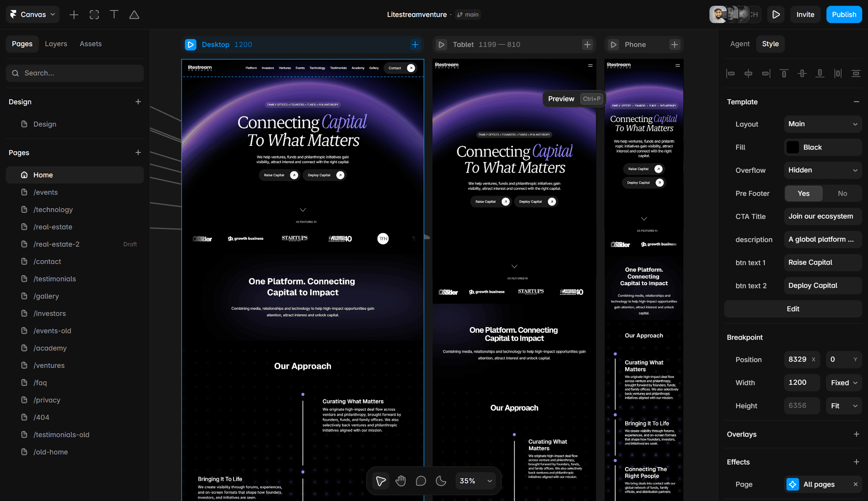This screenshot has width=868, height=501.
Task: Play the Desktop breakpoint preview
Action: pos(191,45)
